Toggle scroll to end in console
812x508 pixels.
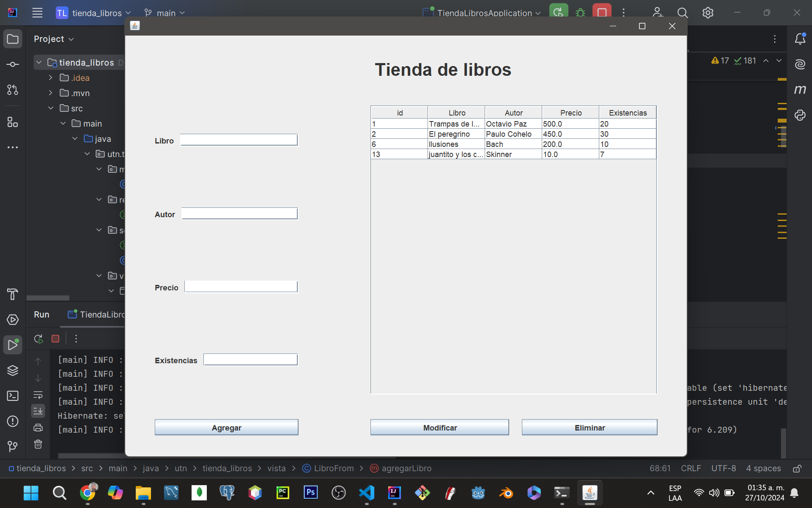[x=38, y=411]
